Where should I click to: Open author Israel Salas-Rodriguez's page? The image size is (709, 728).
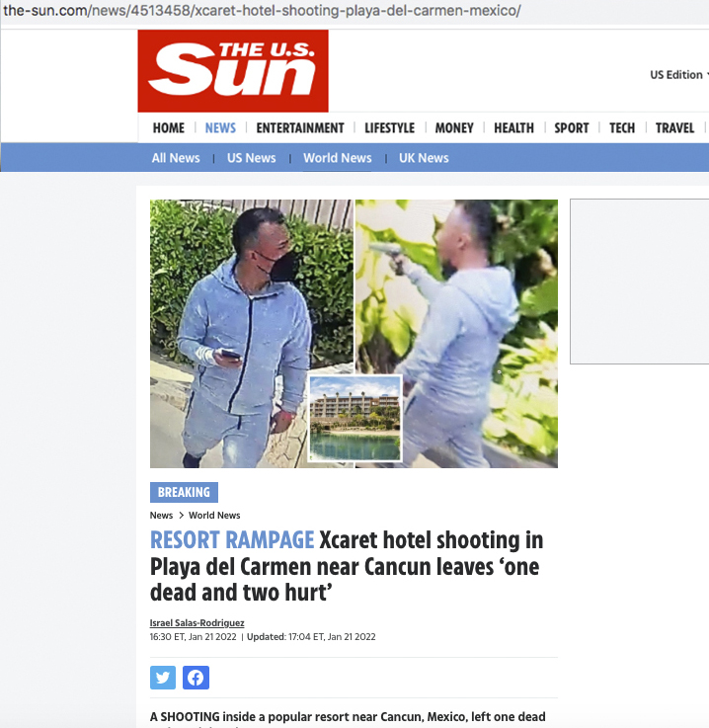click(x=197, y=622)
